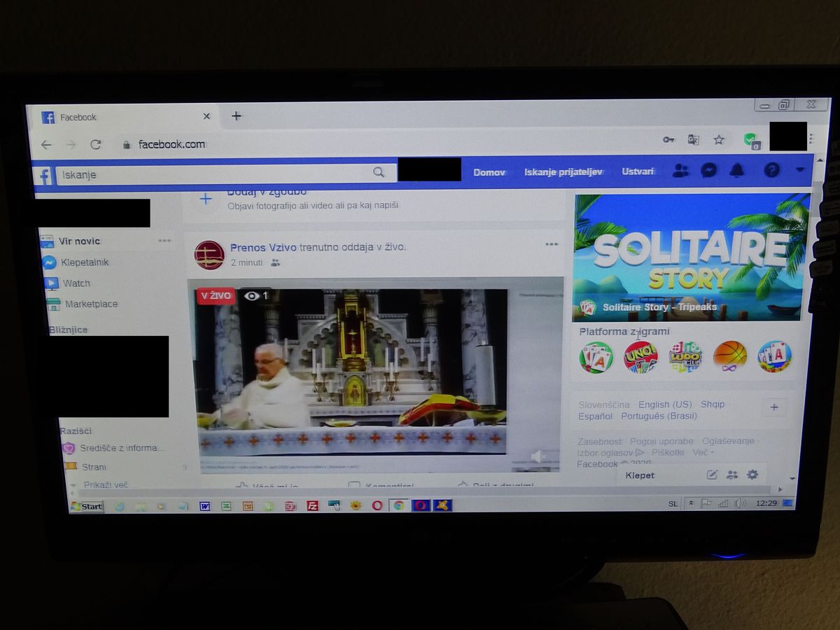840x630 pixels.
Task: Open the Windows Start menu
Action: [87, 506]
